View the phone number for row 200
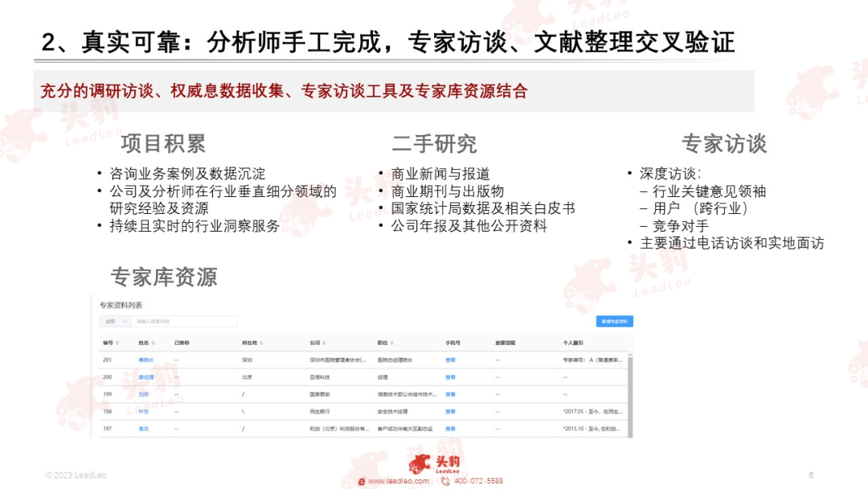 point(450,377)
